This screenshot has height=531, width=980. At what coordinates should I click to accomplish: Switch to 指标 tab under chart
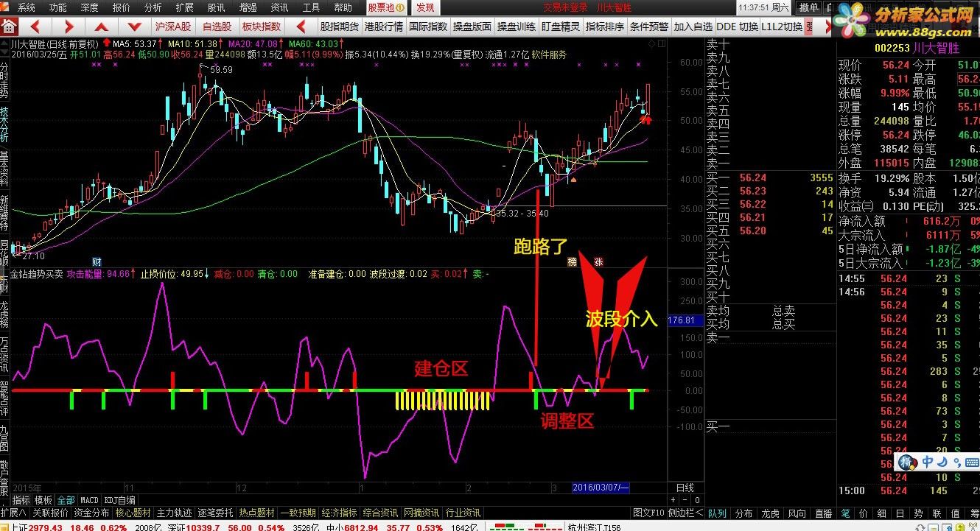[x=21, y=500]
